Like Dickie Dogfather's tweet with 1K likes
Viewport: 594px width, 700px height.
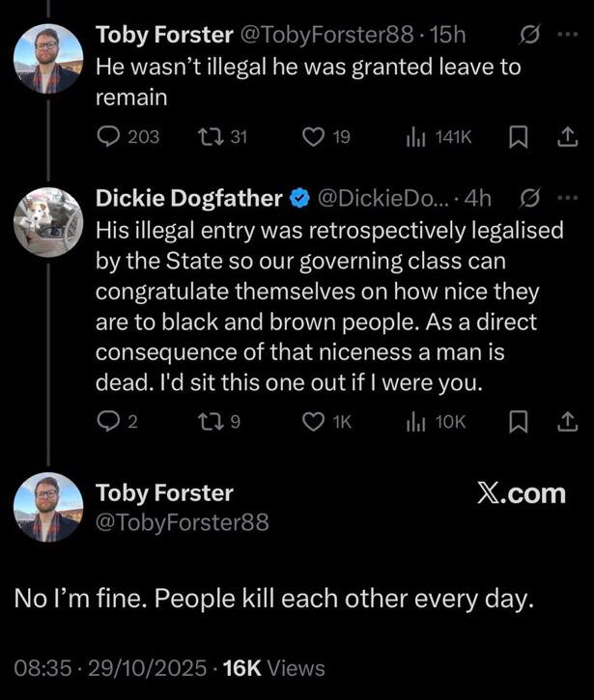pos(315,422)
